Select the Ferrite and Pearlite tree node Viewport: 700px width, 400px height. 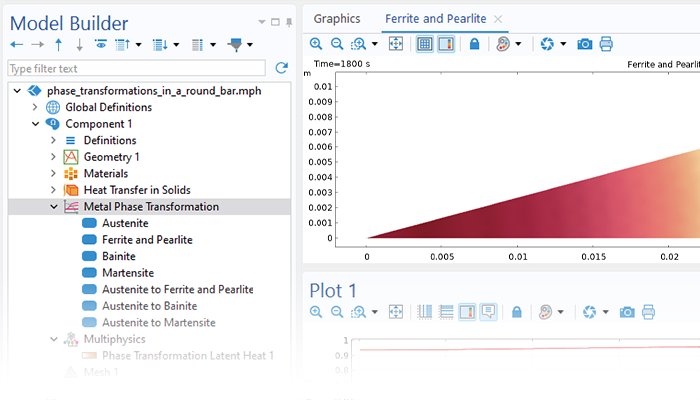click(x=147, y=240)
